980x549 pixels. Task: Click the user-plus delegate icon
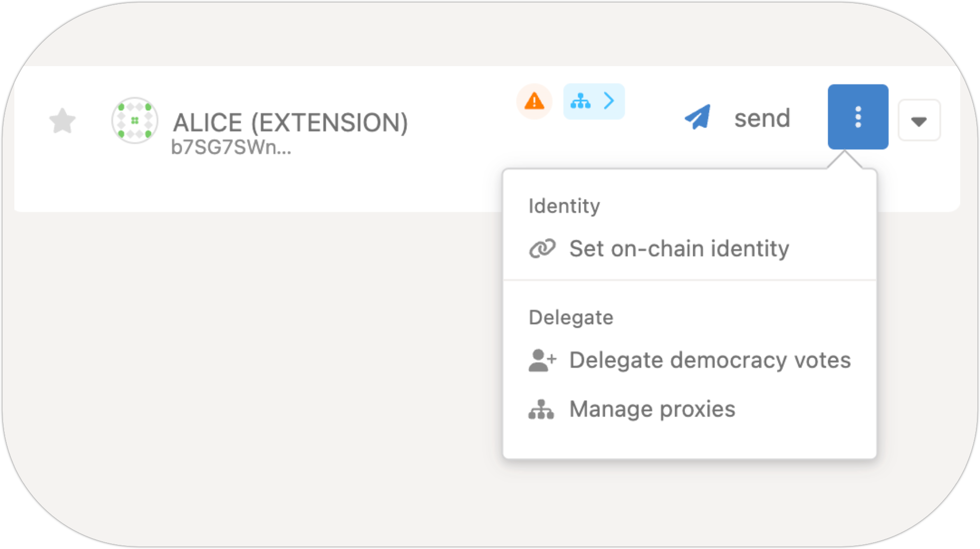tap(542, 360)
